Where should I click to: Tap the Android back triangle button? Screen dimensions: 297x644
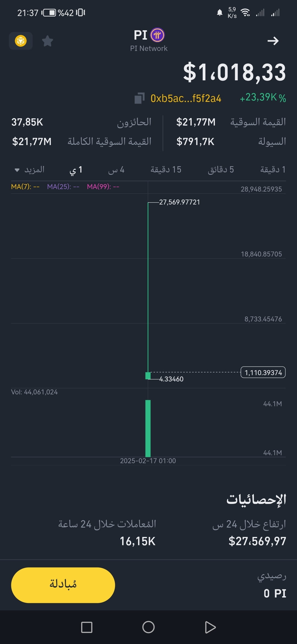click(210, 627)
